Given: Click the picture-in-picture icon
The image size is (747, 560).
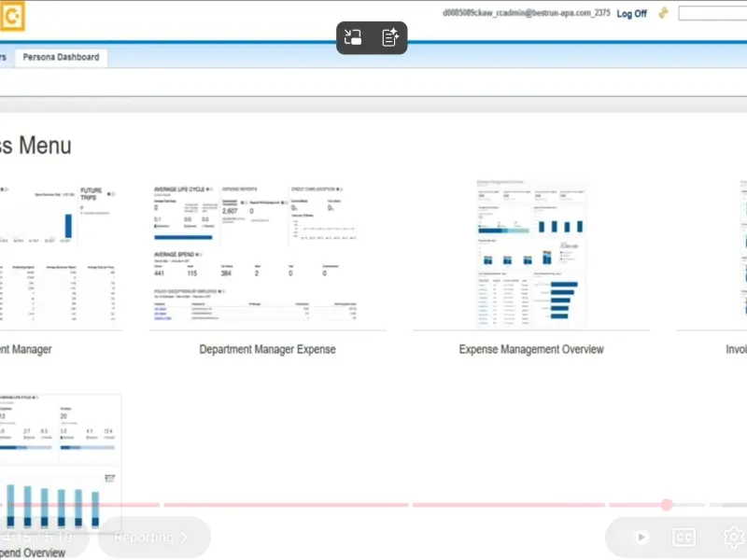Looking at the screenshot, I should (x=353, y=37).
